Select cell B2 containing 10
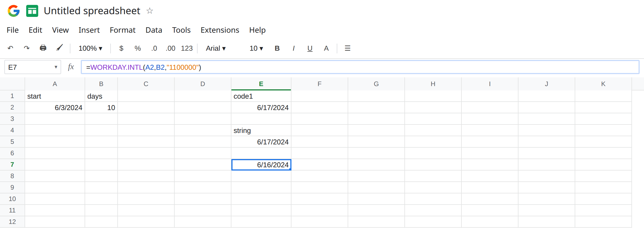644x231 pixels. [x=101, y=108]
